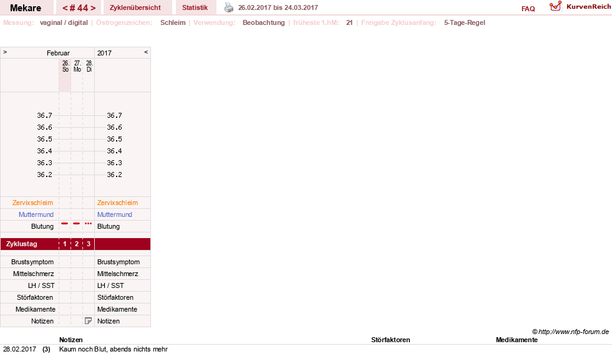Click the left 36.7 temperature label

(x=44, y=115)
